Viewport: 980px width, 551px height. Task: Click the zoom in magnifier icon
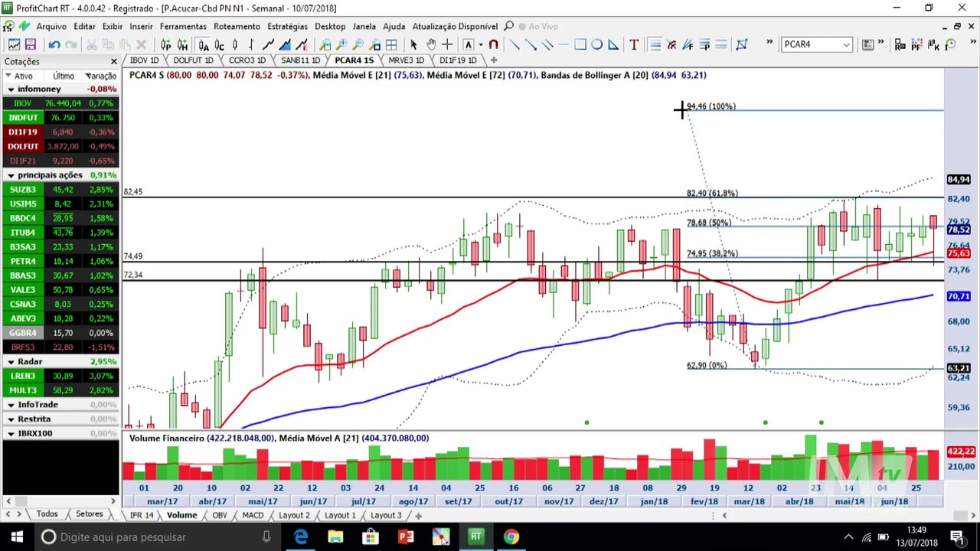(x=341, y=44)
